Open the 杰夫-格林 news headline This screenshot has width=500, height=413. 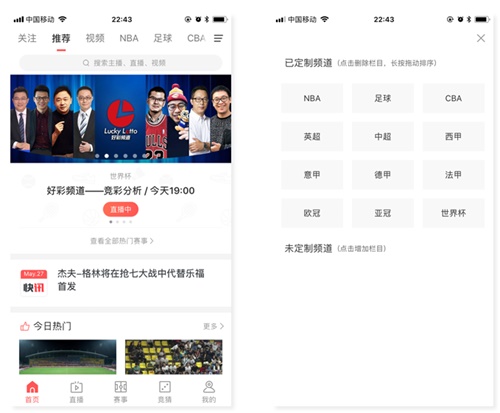[x=131, y=280]
